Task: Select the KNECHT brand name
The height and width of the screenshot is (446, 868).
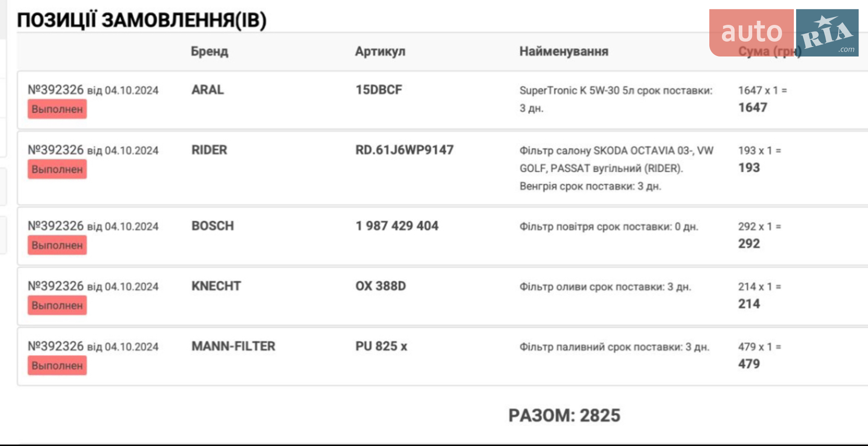Action: (x=216, y=286)
